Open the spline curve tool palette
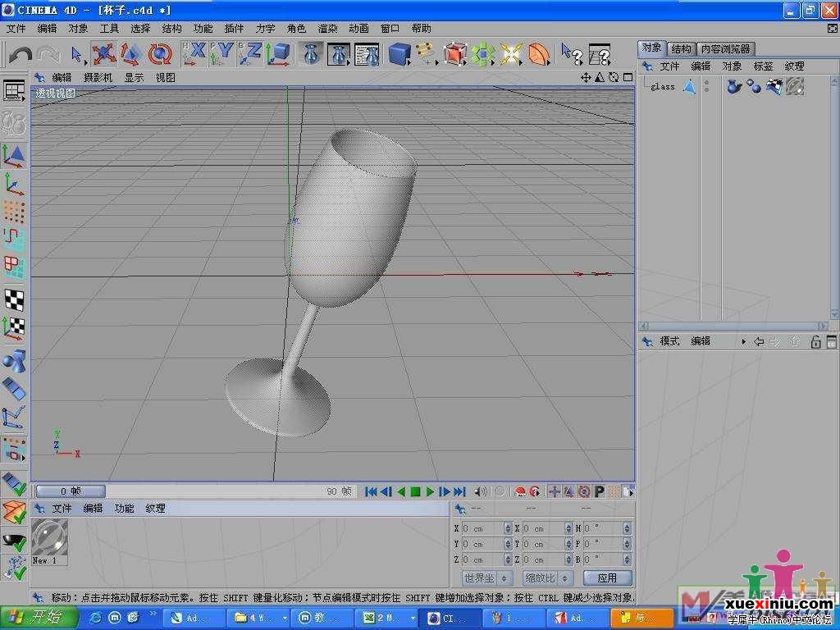This screenshot has width=840, height=630. point(427,54)
